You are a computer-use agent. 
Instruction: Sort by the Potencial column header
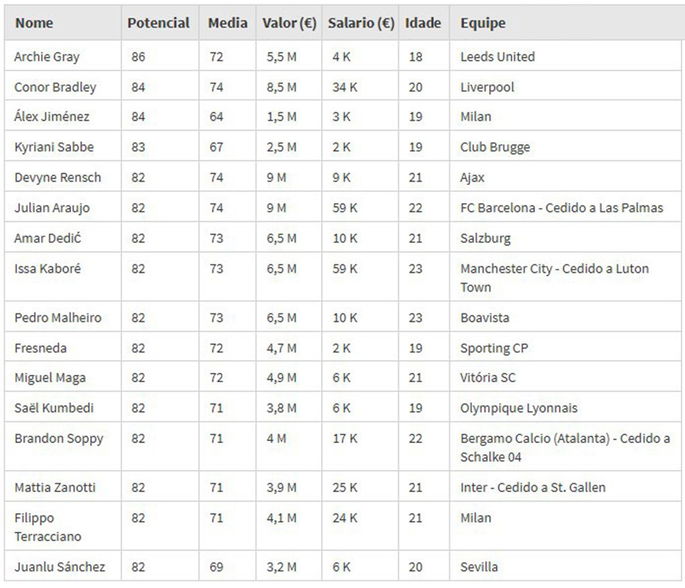click(x=158, y=23)
